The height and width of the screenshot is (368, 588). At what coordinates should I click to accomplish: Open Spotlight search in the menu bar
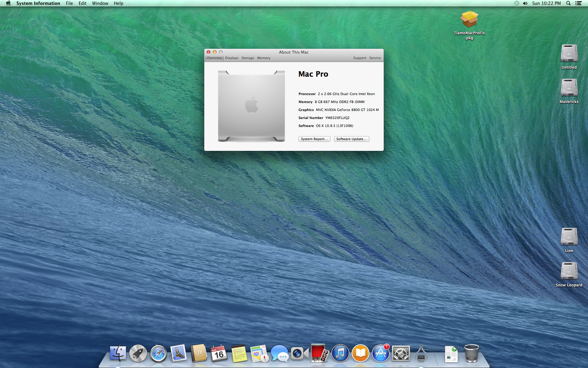[x=568, y=3]
